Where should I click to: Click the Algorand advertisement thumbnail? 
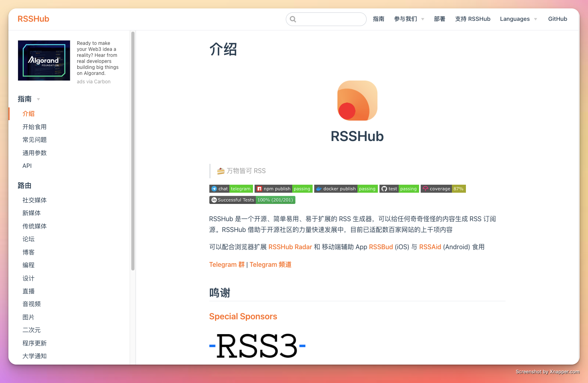44,60
